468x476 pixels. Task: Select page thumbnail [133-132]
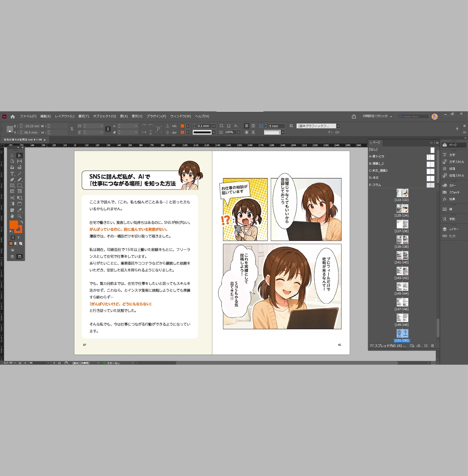[402, 193]
